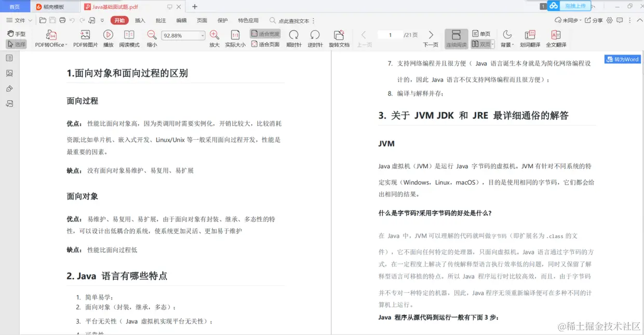Select the 批注 ribbon tab
Viewport: 644px width, 335px height.
161,20
